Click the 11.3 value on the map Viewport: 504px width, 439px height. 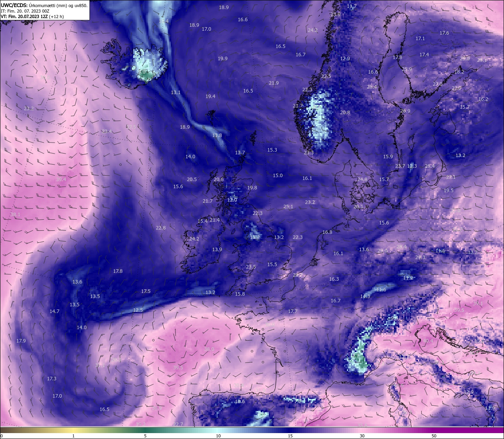click(365, 296)
